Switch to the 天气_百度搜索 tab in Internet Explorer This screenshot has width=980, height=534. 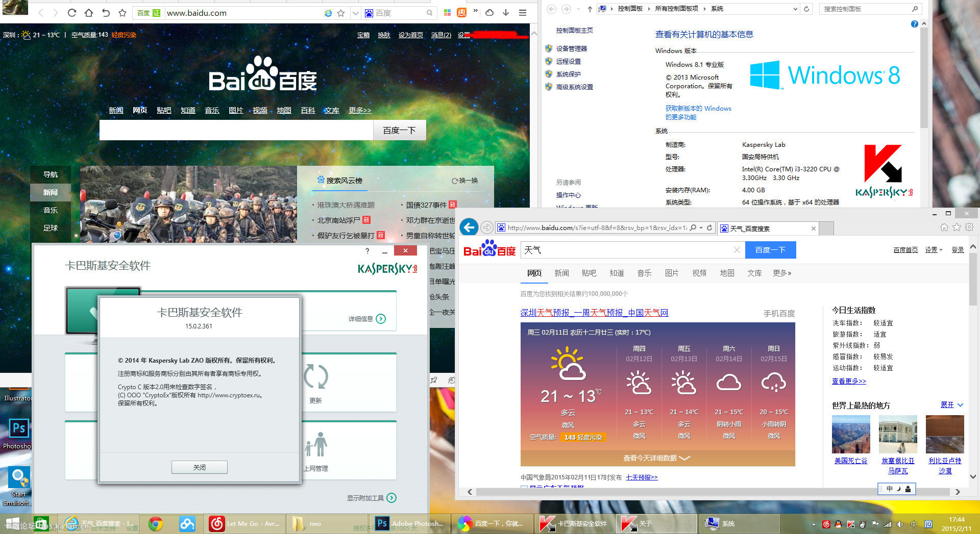point(768,228)
